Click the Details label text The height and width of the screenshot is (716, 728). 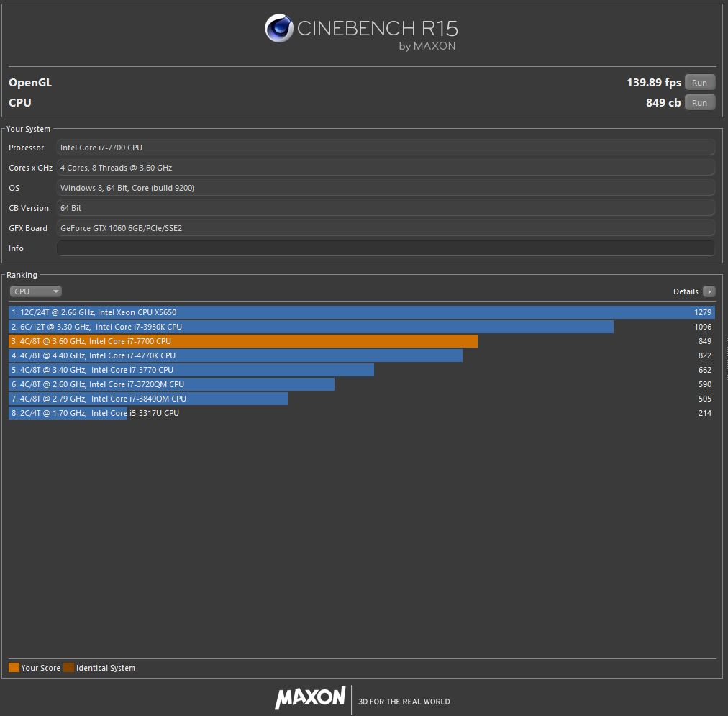click(x=686, y=291)
